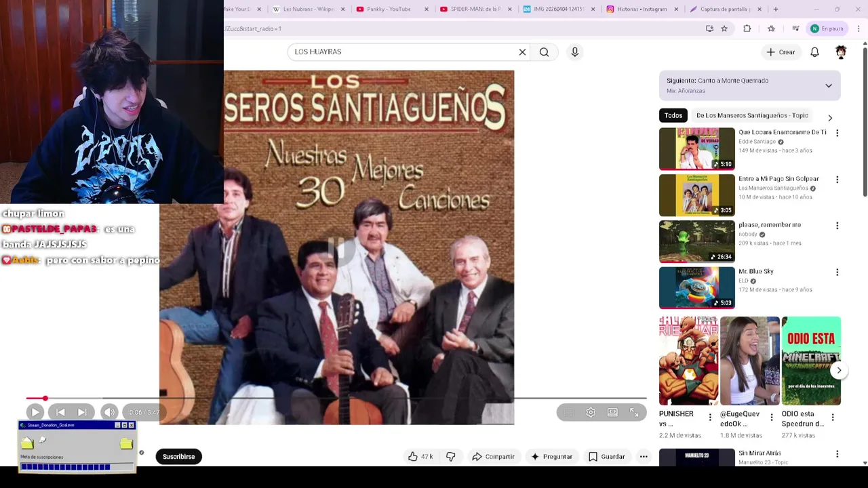Open notifications bell icon

(x=814, y=52)
